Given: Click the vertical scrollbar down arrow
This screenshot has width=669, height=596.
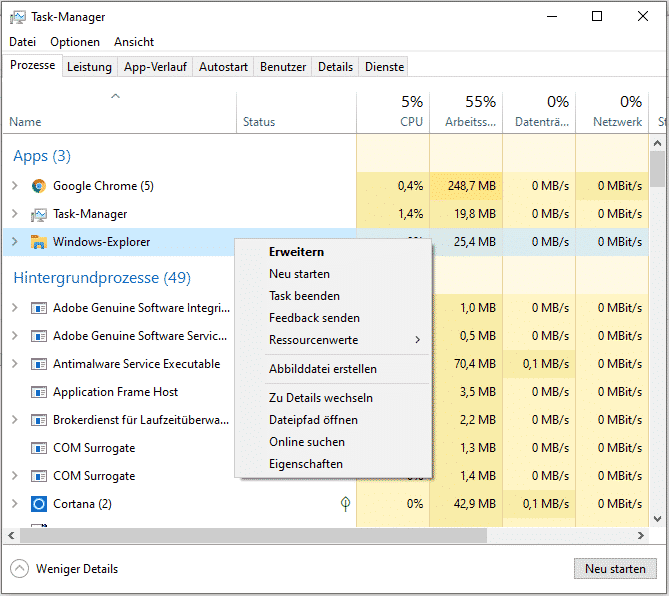Looking at the screenshot, I should 657,519.
